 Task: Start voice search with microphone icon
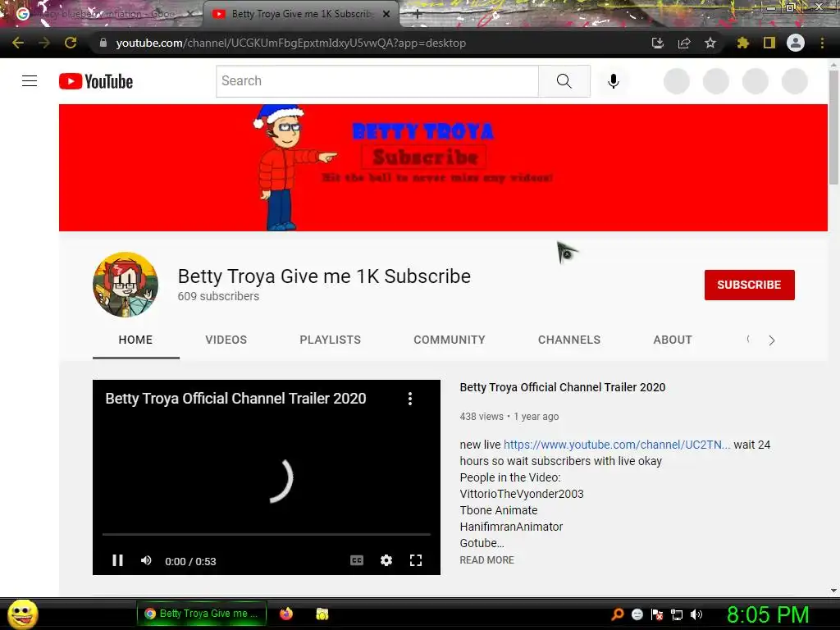click(x=614, y=81)
